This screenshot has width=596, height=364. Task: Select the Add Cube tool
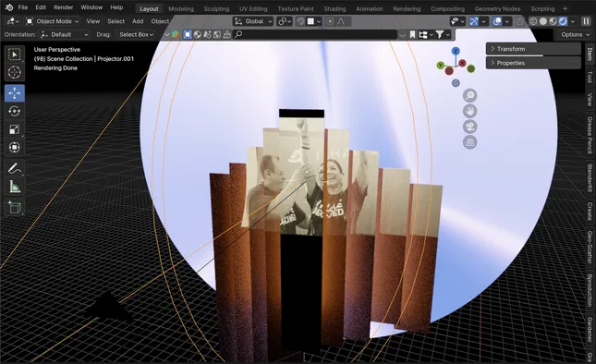click(x=15, y=208)
